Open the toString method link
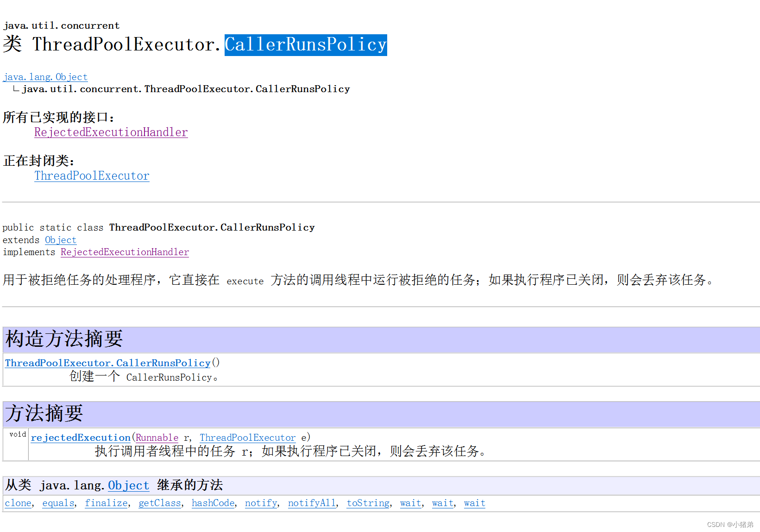760x532 pixels. click(x=368, y=503)
